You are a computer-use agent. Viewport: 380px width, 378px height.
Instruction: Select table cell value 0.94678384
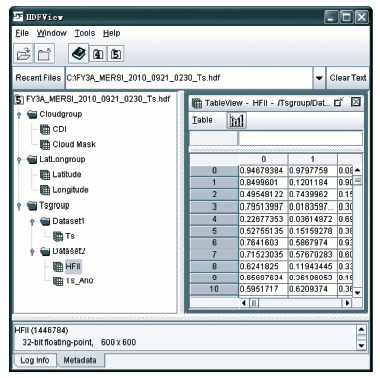(x=263, y=171)
